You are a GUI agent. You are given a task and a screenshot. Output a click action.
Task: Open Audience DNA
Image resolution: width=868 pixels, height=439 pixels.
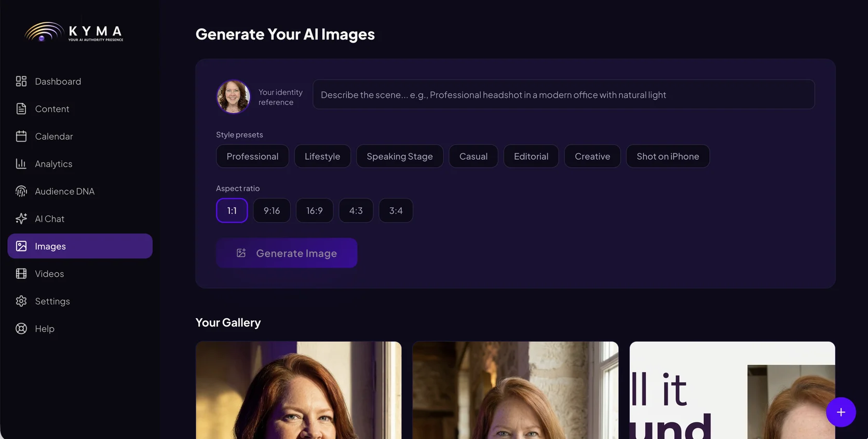tap(80, 191)
